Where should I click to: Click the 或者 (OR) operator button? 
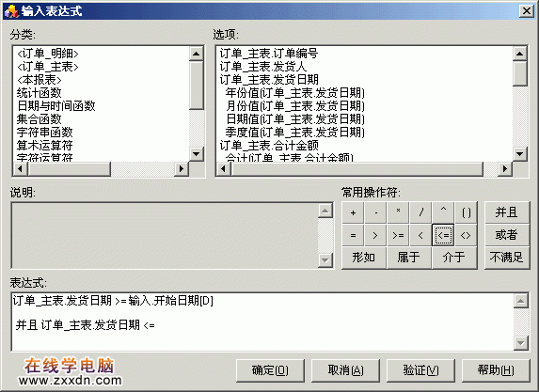[x=507, y=235]
